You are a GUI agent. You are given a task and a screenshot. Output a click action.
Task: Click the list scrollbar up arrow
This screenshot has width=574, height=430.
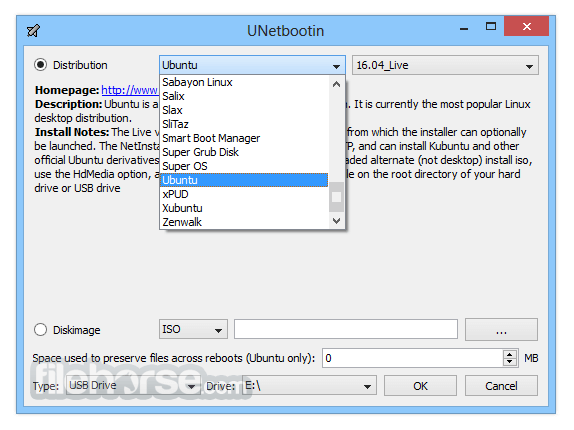click(x=336, y=84)
